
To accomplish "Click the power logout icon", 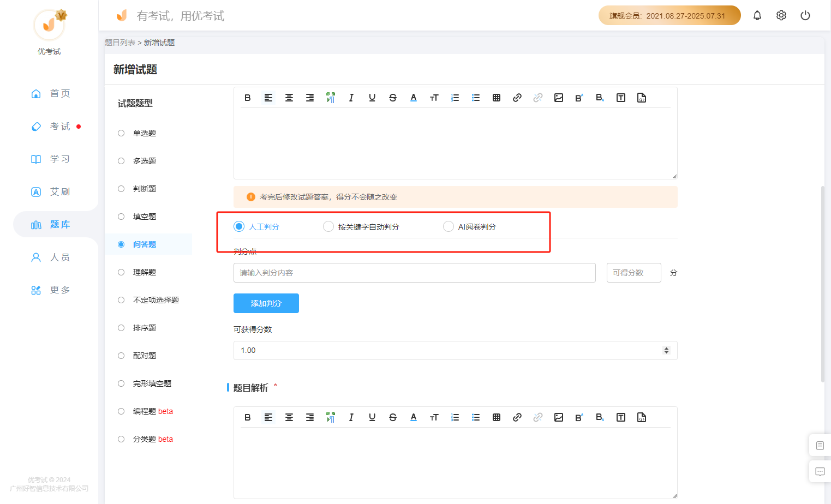I will point(805,15).
